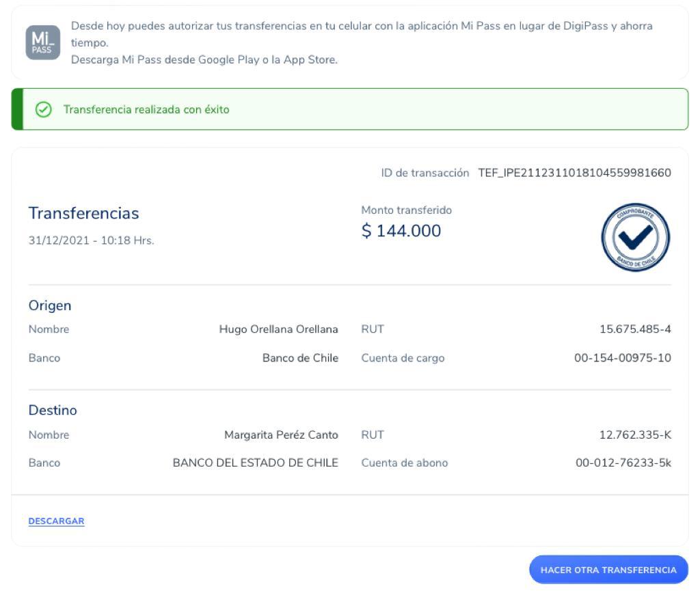Click the green success checkmark icon
The height and width of the screenshot is (606, 700).
pos(43,109)
